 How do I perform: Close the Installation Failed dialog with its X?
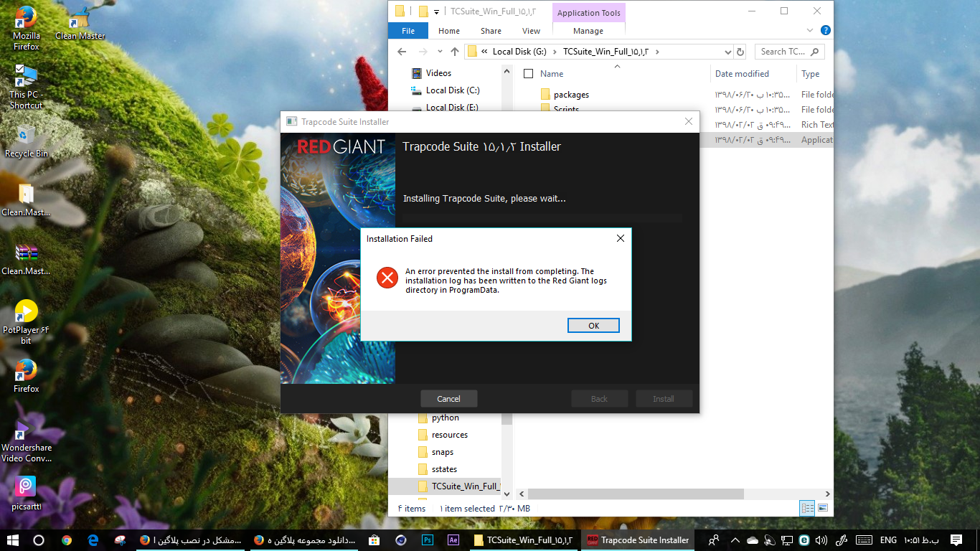click(621, 238)
